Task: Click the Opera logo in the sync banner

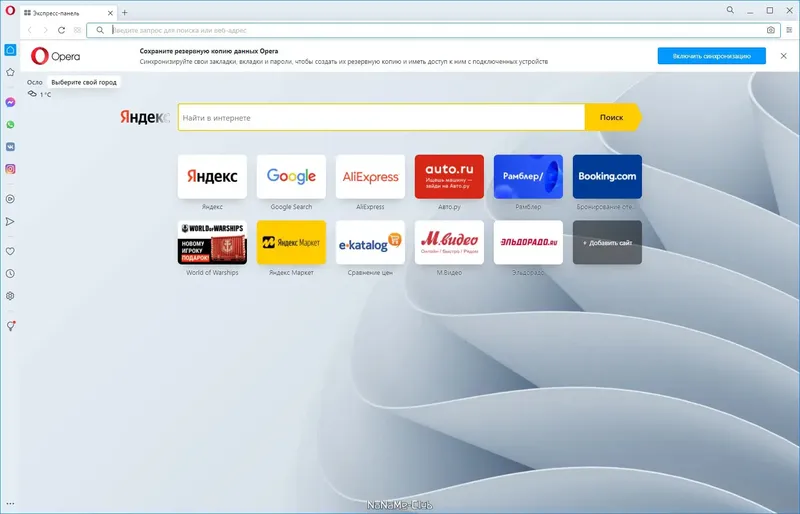Action: click(x=55, y=56)
